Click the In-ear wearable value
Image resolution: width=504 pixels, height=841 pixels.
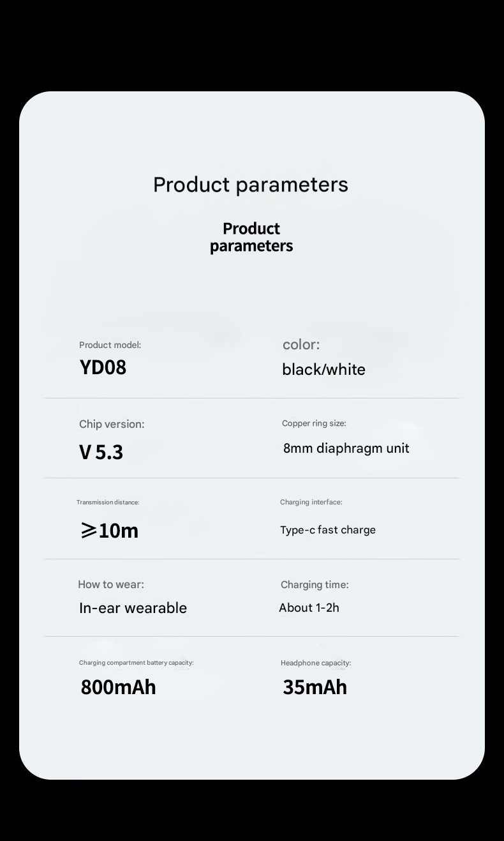click(133, 608)
